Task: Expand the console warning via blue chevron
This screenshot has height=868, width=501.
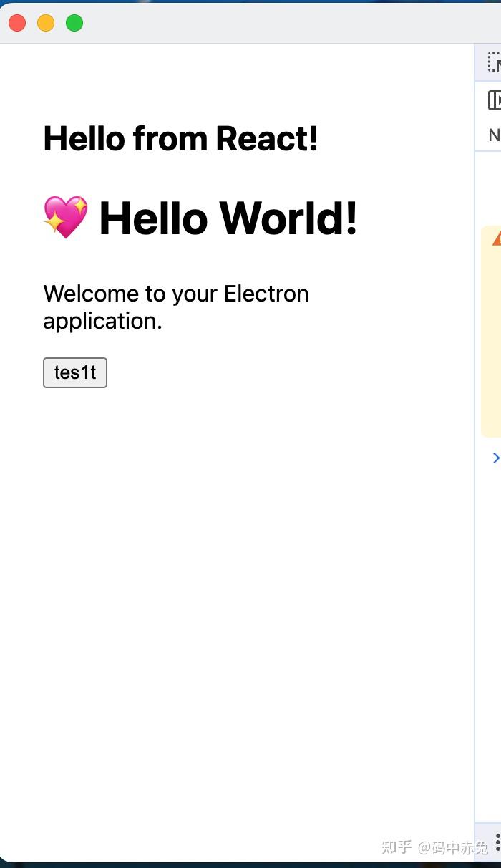Action: (497, 458)
